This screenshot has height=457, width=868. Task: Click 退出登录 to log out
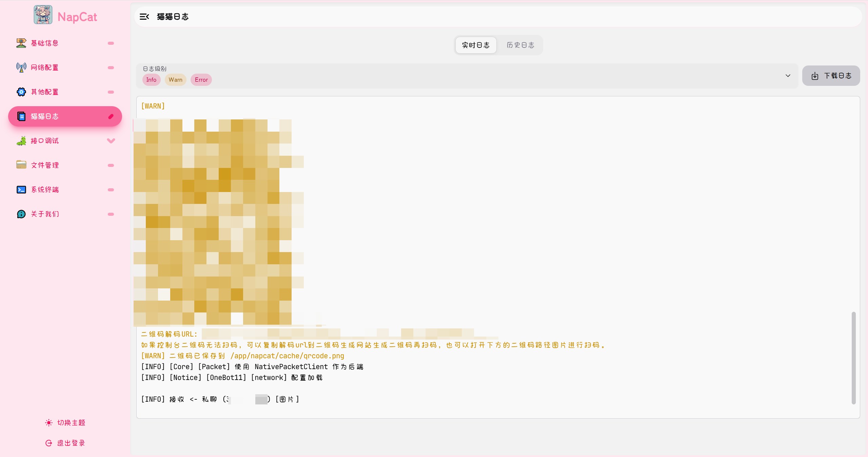(x=65, y=443)
